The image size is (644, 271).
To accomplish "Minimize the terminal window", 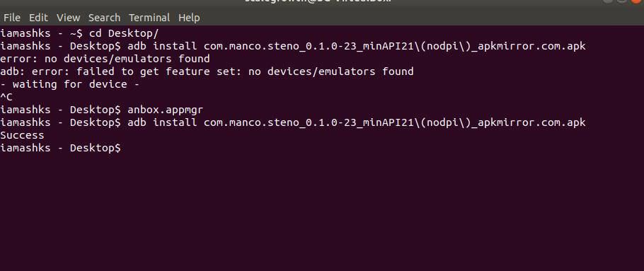I will [609, 1].
